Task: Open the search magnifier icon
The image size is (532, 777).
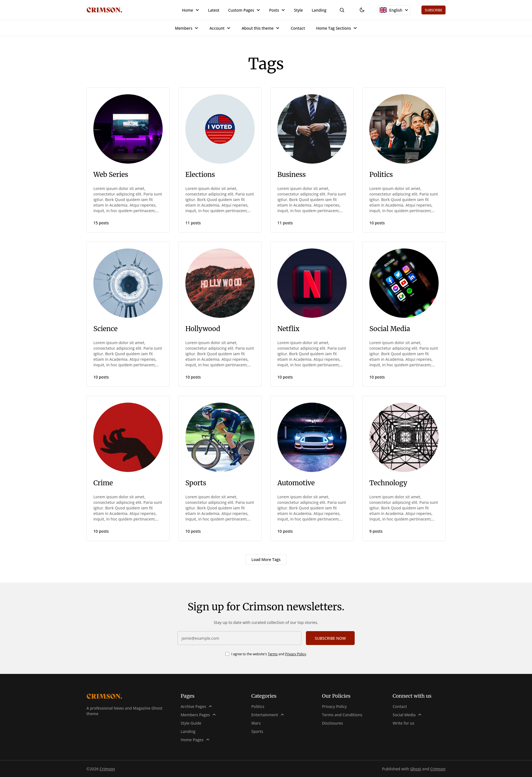Action: [x=342, y=10]
